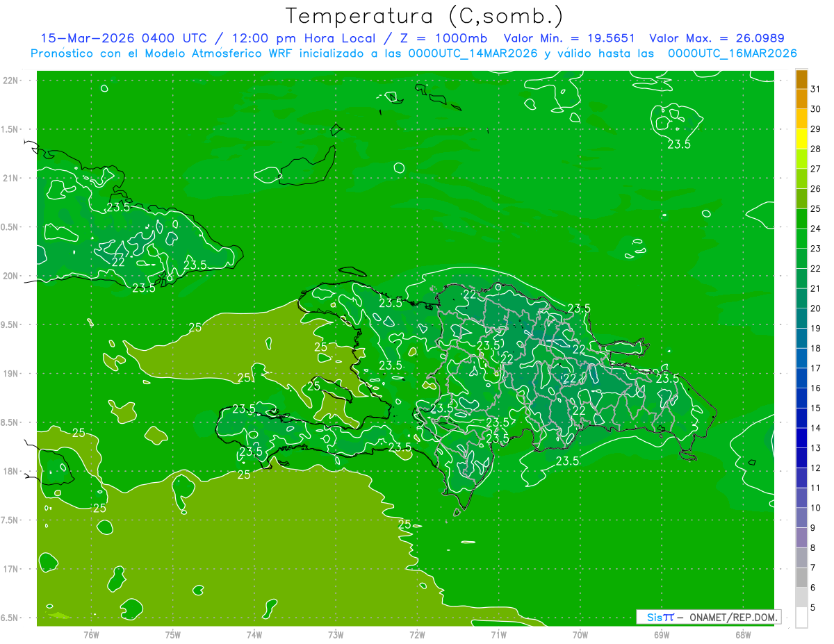Click the '69W' longitude label

pyautogui.click(x=662, y=634)
